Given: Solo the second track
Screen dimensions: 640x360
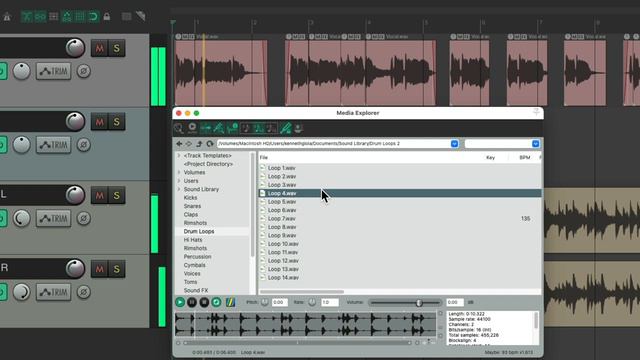Looking at the screenshot, I should pos(117,122).
